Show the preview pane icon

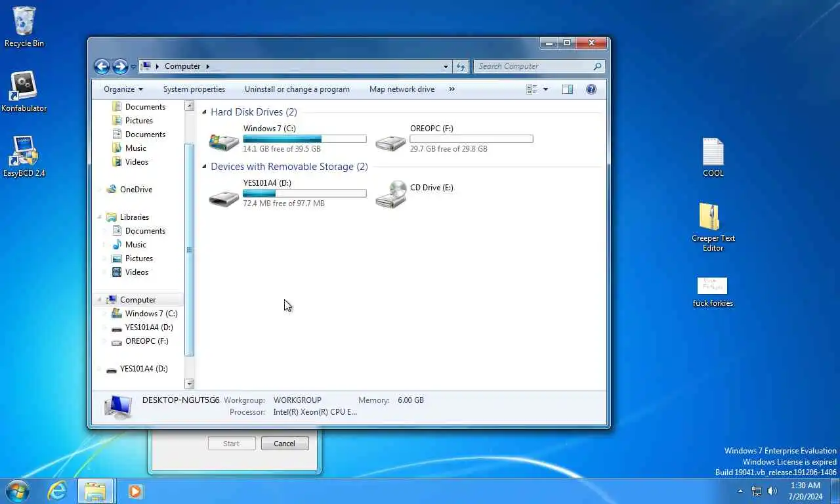click(x=568, y=89)
